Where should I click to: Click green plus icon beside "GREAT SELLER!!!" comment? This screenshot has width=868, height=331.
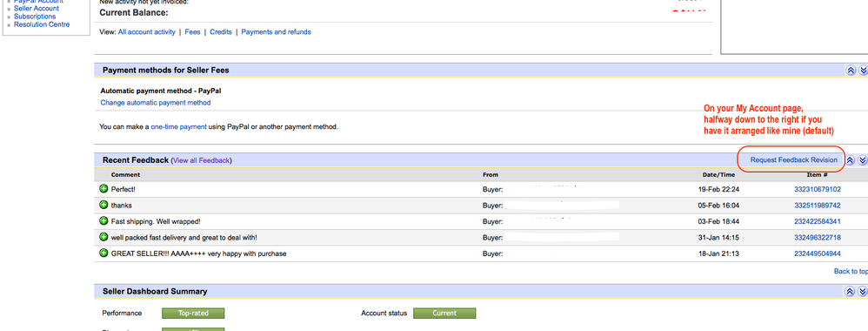[x=103, y=253]
